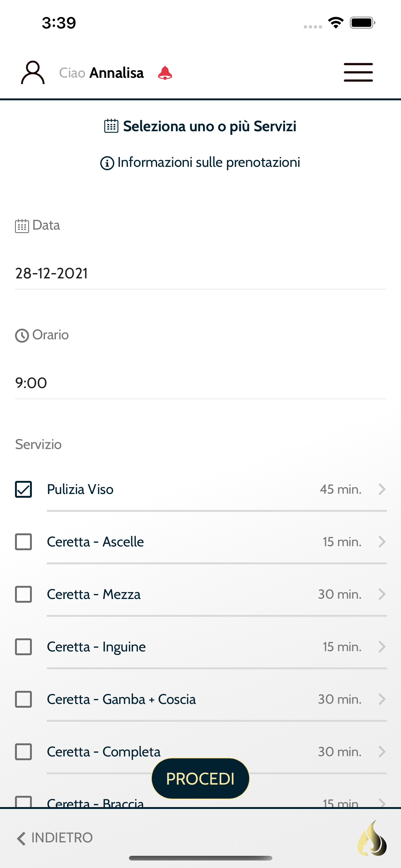Expand Ceretta - Gamba + Coscia chevron
401x868 pixels.
[x=381, y=699]
